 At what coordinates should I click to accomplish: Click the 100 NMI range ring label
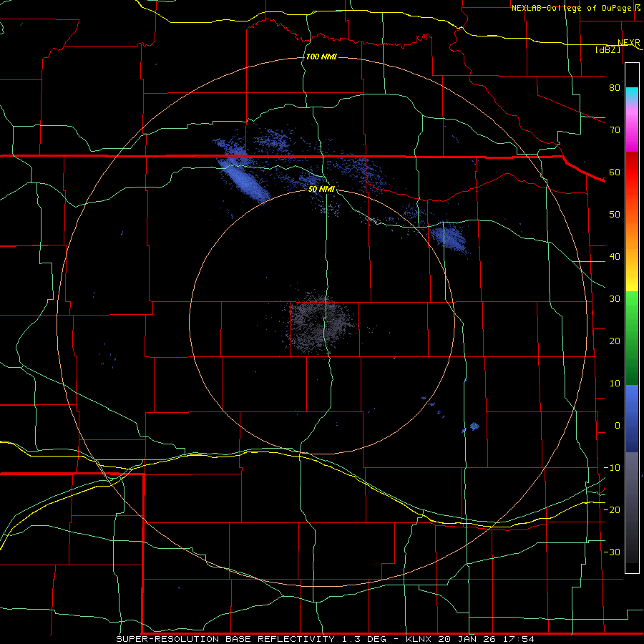[x=321, y=57]
